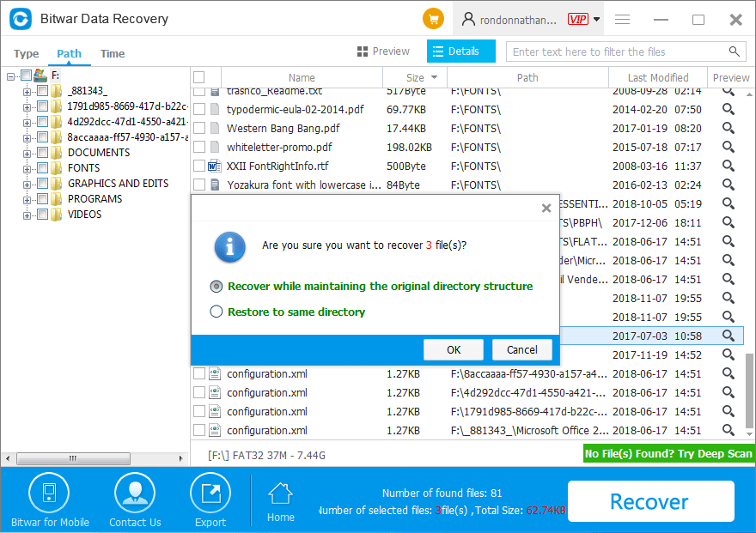Click the Bitwar for Mobile icon
This screenshot has height=533, width=756.
(49, 494)
